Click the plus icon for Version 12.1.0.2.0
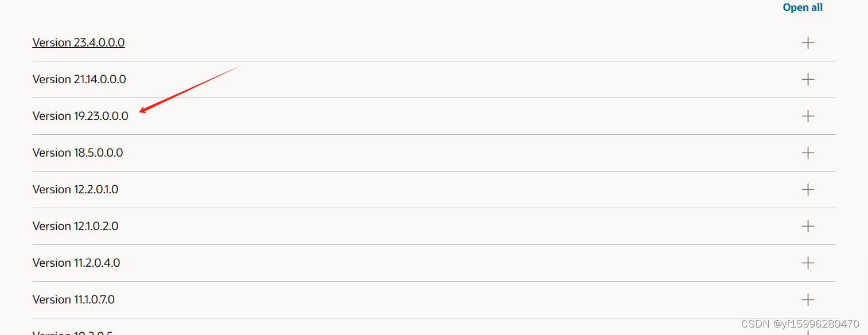 click(807, 226)
